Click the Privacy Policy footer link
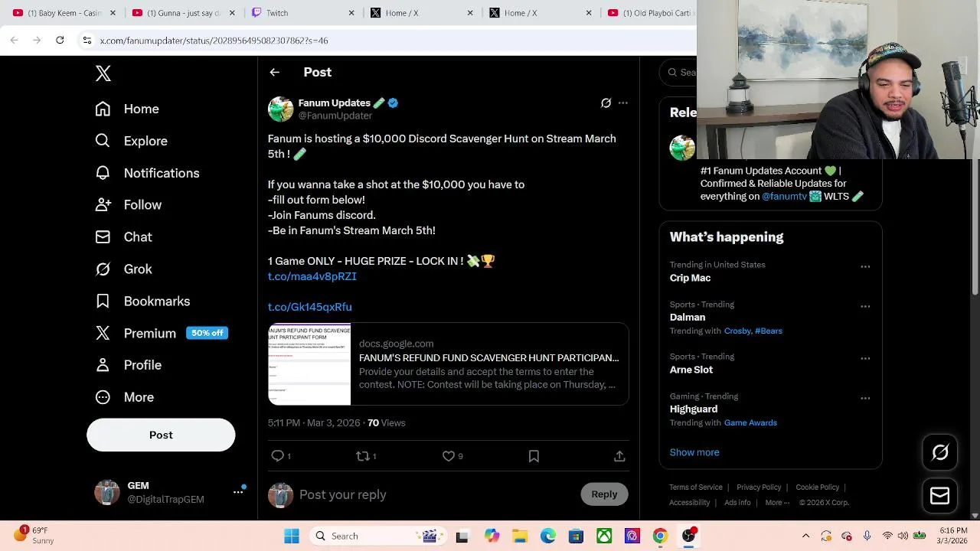This screenshot has height=551, width=980. 759,487
